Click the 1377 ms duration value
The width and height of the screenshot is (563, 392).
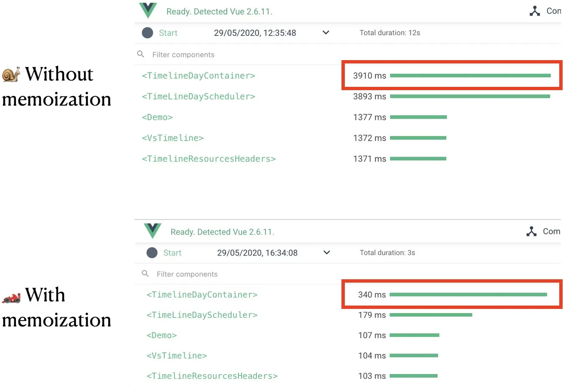coord(369,117)
